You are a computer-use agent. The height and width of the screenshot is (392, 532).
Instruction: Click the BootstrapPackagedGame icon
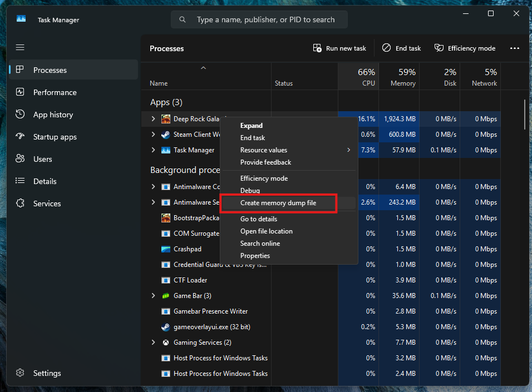(166, 218)
